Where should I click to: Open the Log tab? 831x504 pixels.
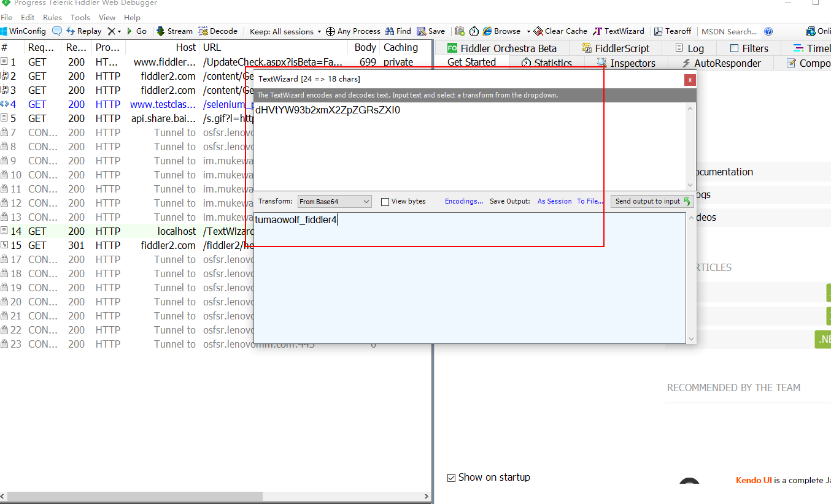tap(689, 48)
